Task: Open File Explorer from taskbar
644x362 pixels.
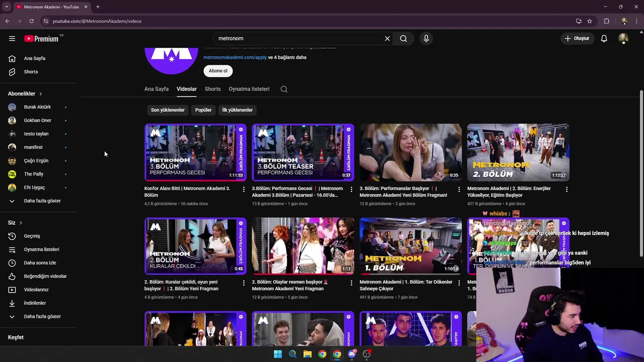Action: point(307,354)
